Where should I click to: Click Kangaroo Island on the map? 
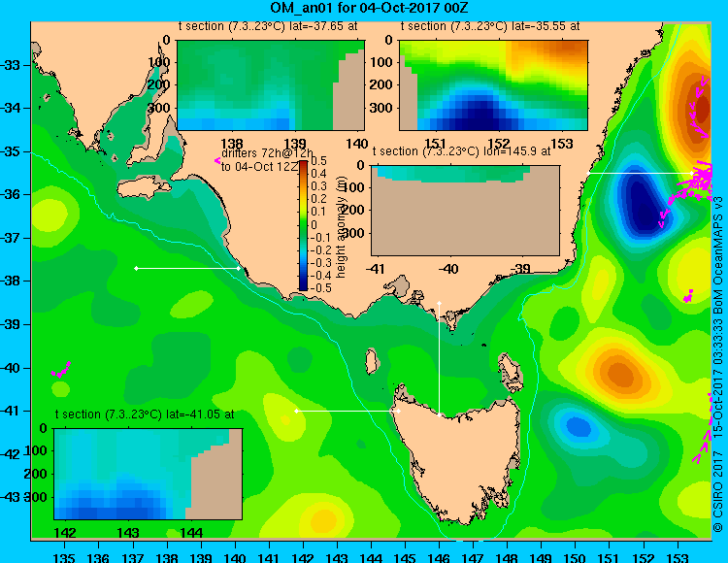[144, 187]
